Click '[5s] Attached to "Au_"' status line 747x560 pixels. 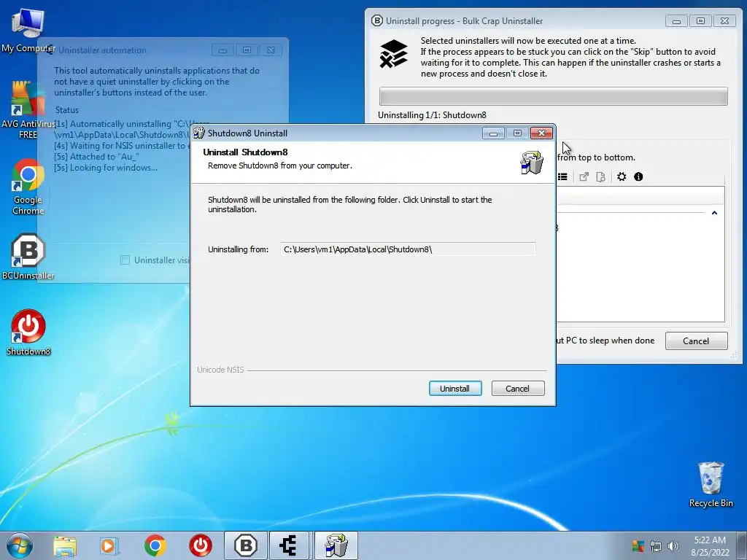click(x=96, y=157)
